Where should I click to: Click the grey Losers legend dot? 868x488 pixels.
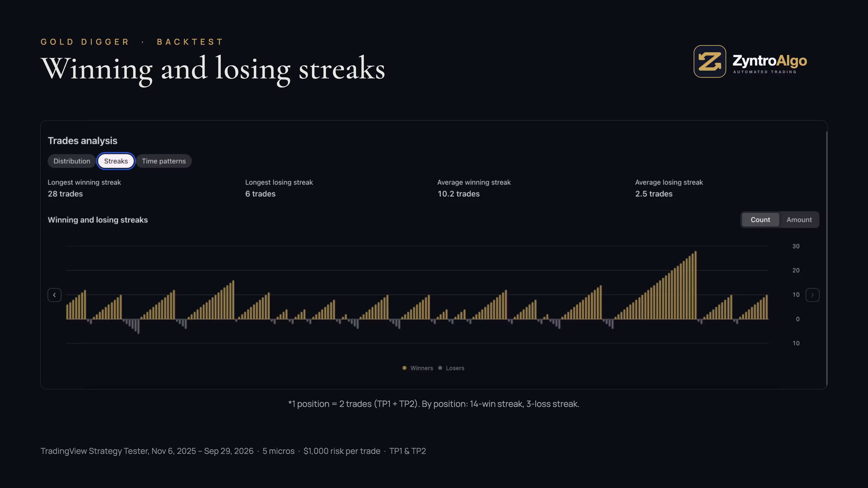pyautogui.click(x=440, y=368)
